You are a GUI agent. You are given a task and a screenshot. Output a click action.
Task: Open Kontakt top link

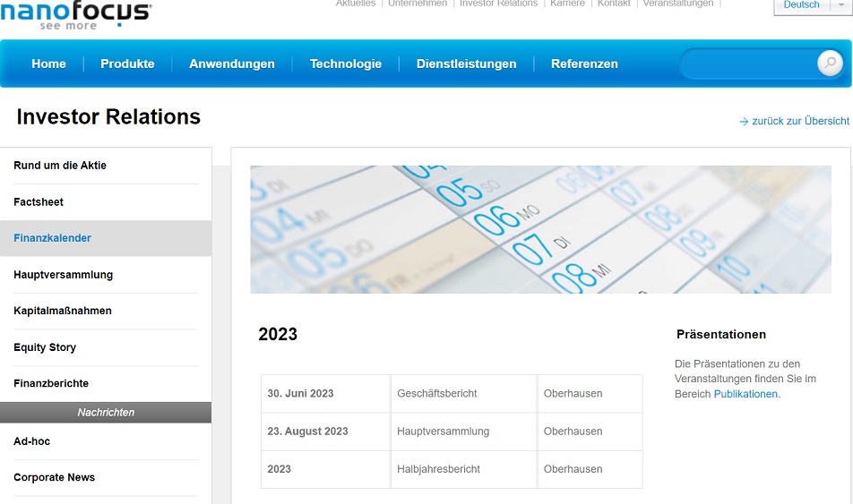(x=614, y=4)
